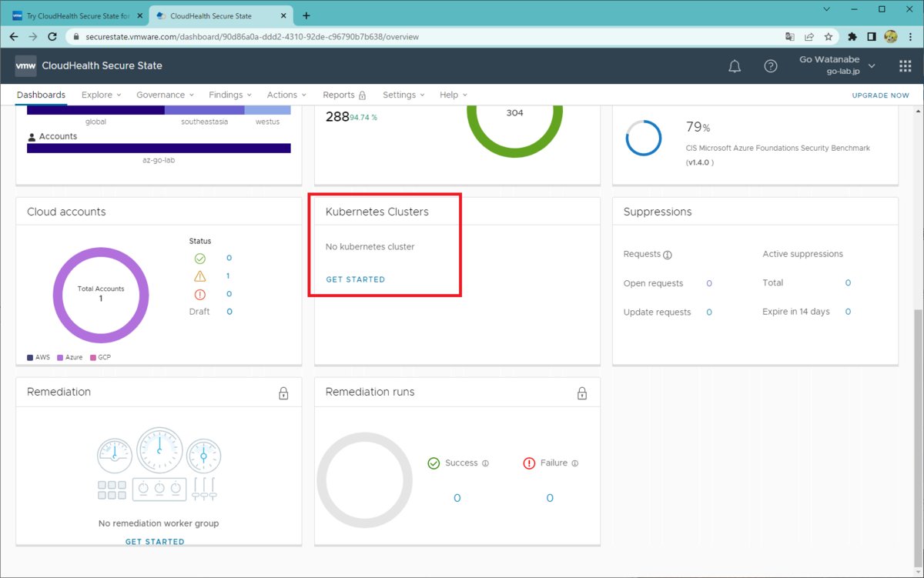This screenshot has height=578, width=924.
Task: Click the Requests info icon in Suppressions
Action: click(x=668, y=255)
